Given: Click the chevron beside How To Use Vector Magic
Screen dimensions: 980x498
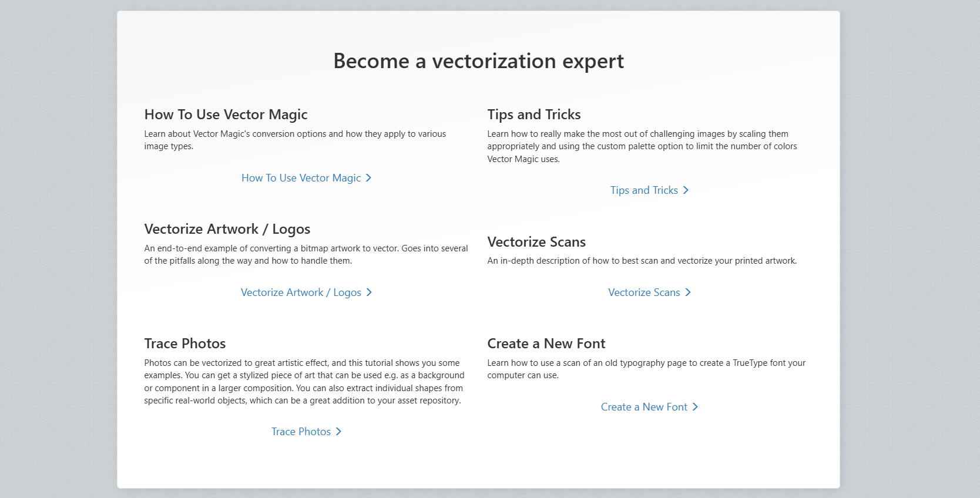Looking at the screenshot, I should click(x=369, y=178).
